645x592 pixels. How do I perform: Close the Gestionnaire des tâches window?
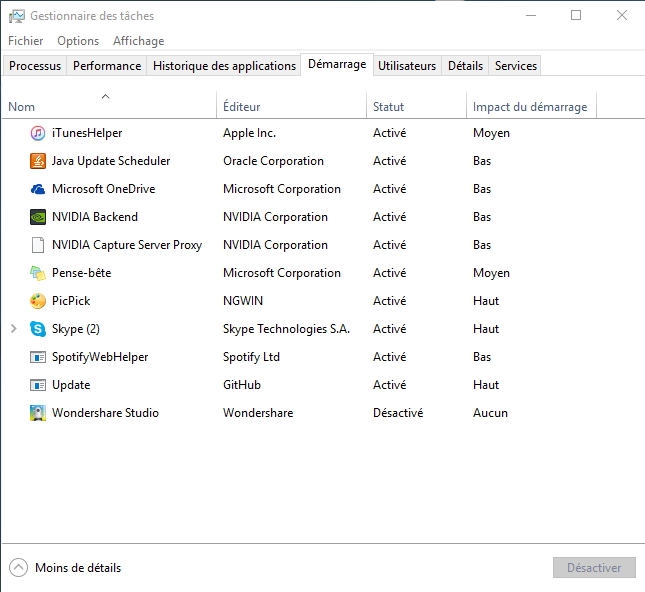622,16
